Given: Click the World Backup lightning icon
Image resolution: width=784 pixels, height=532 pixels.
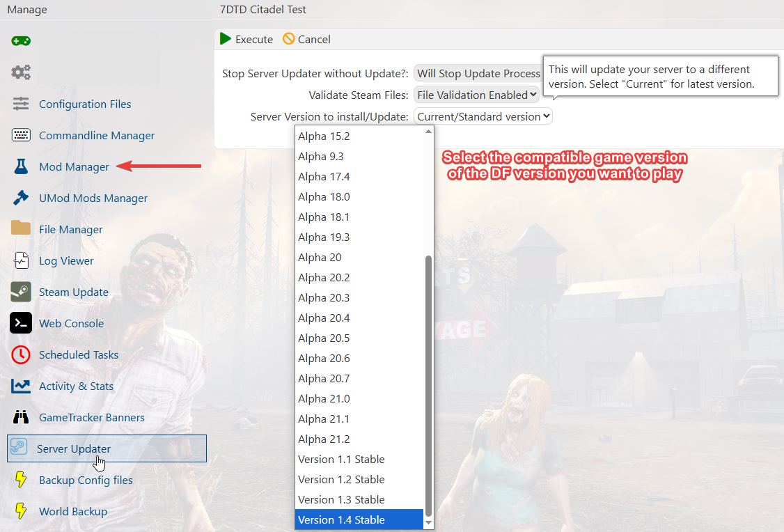Looking at the screenshot, I should click(x=21, y=510).
